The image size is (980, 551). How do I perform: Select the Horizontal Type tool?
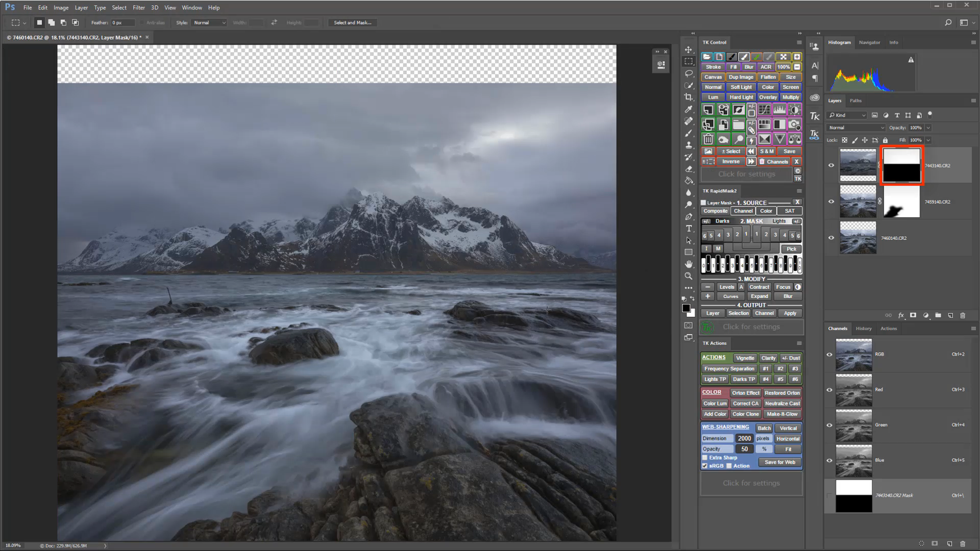pos(689,228)
